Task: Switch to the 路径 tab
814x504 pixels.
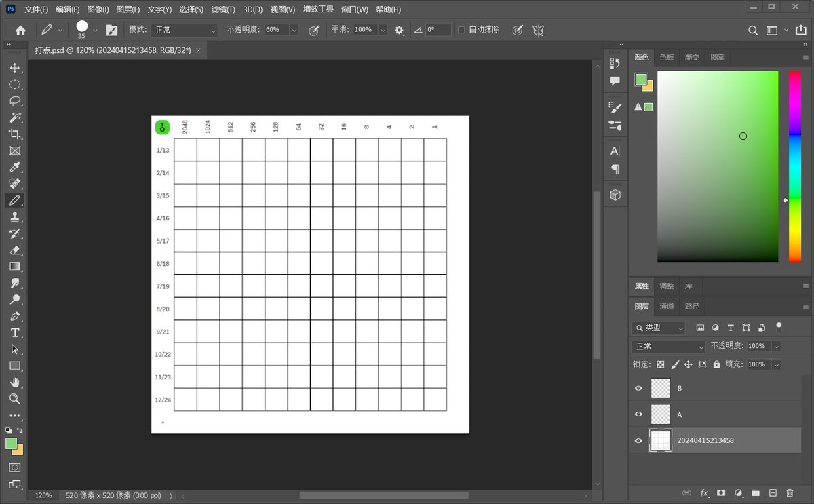Action: click(x=692, y=306)
